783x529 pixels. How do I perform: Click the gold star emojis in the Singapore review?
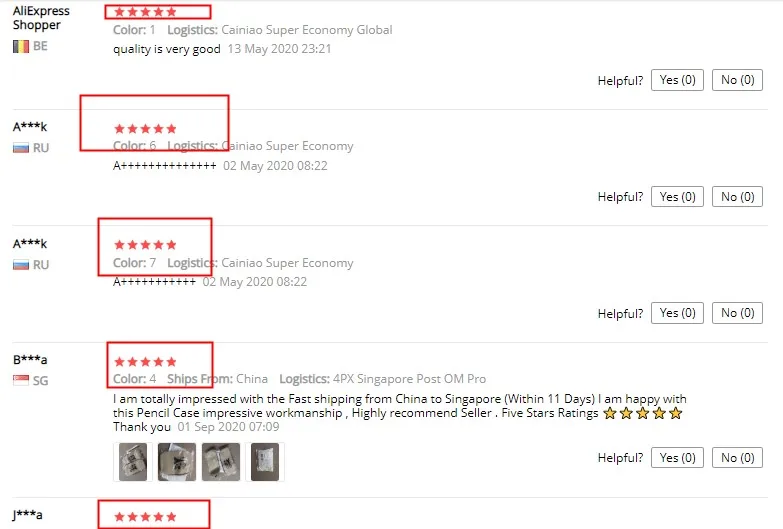point(642,413)
